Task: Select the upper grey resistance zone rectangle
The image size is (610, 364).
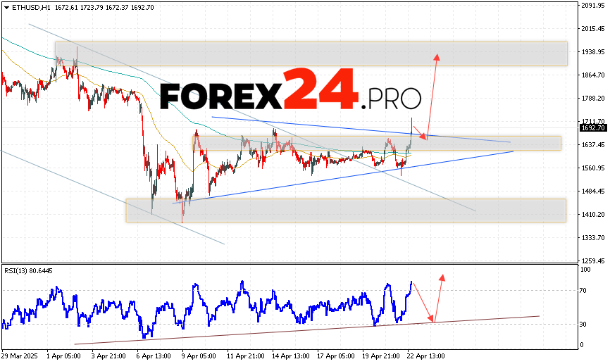Action: (310, 54)
